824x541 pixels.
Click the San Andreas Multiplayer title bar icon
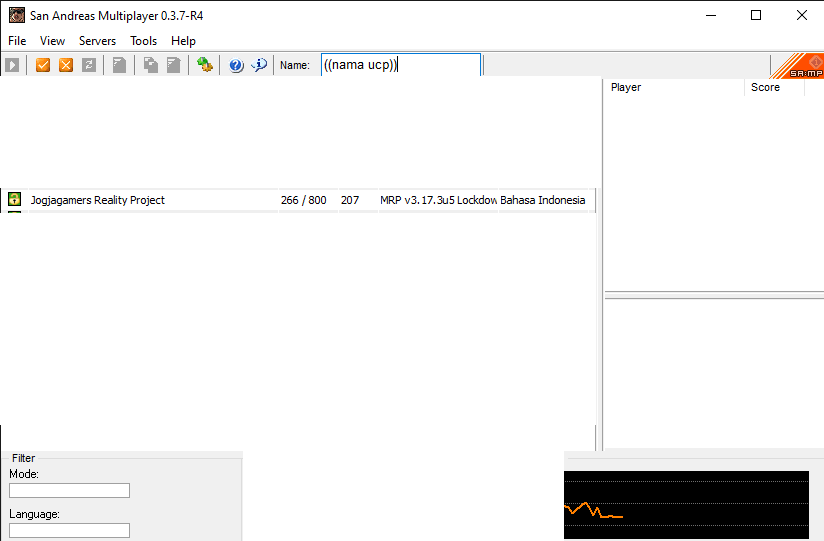pyautogui.click(x=17, y=15)
